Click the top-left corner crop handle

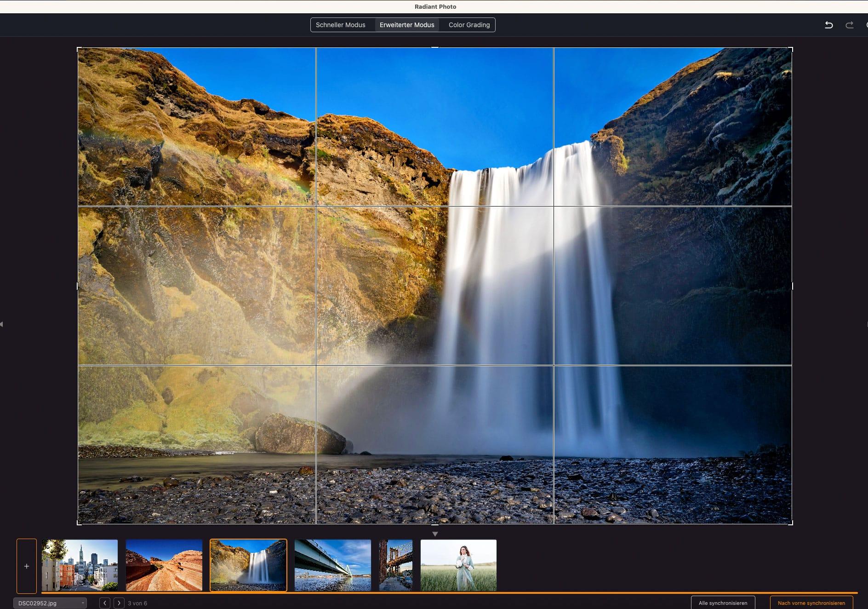pyautogui.click(x=78, y=48)
